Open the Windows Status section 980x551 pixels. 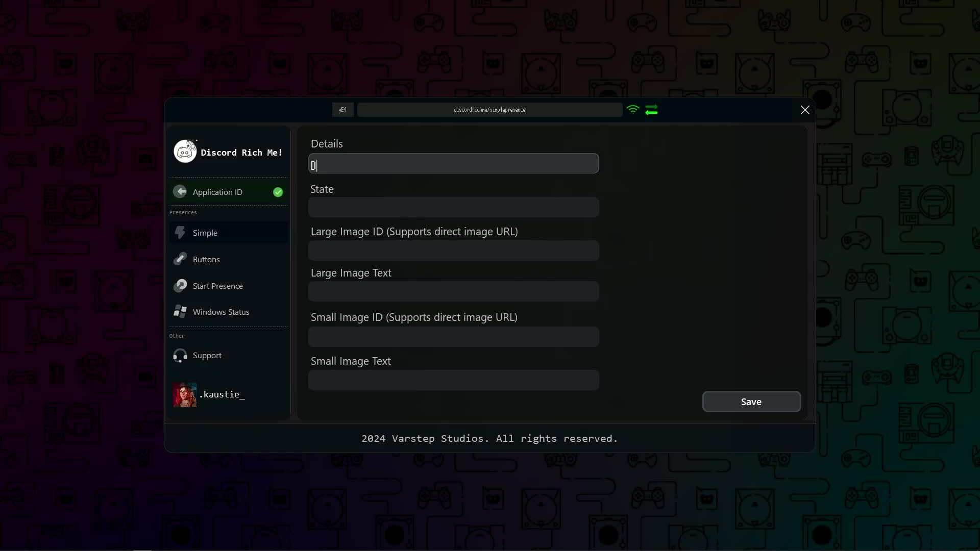click(221, 312)
